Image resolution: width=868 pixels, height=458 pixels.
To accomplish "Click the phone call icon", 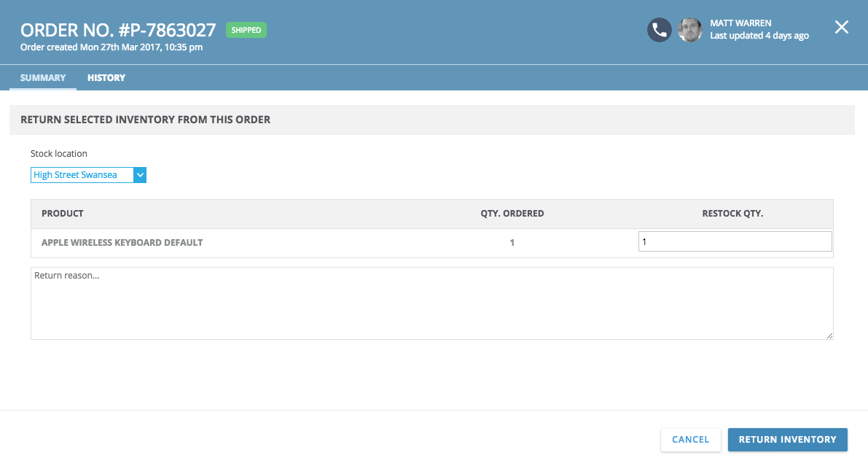I will tap(660, 30).
